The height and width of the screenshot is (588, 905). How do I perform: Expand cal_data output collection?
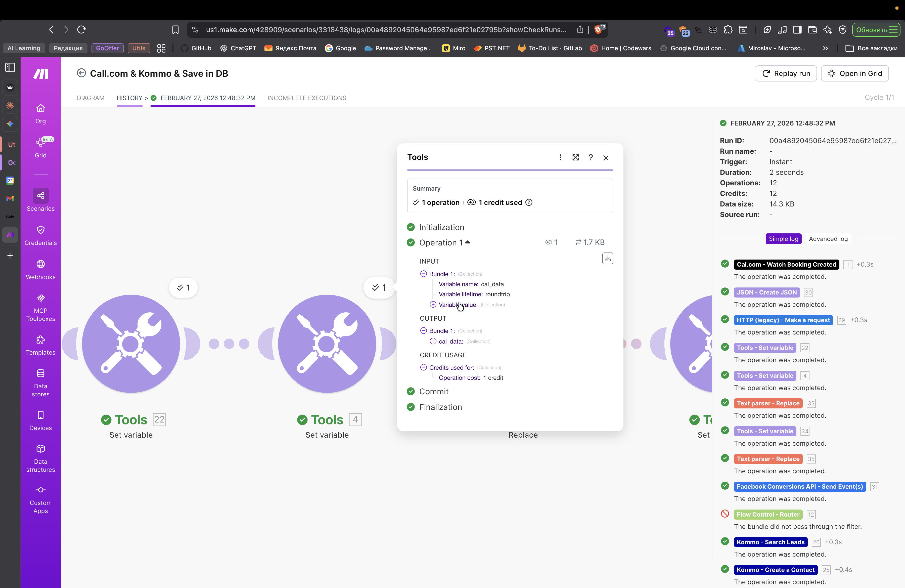pyautogui.click(x=433, y=341)
